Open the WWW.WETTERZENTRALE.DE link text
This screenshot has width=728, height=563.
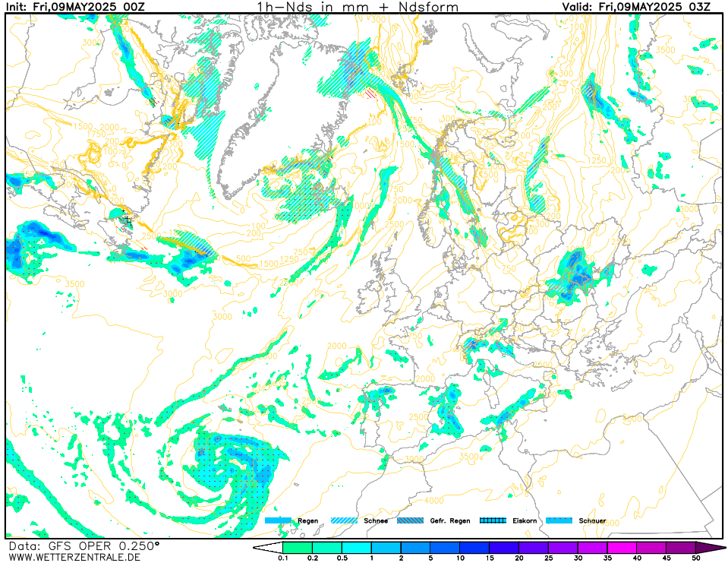coord(74,557)
